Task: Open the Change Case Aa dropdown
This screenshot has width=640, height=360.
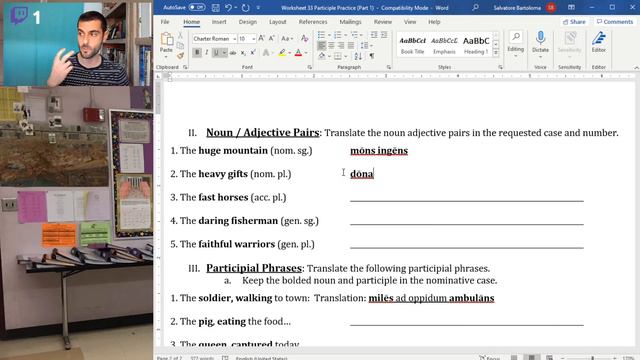Action: point(287,38)
